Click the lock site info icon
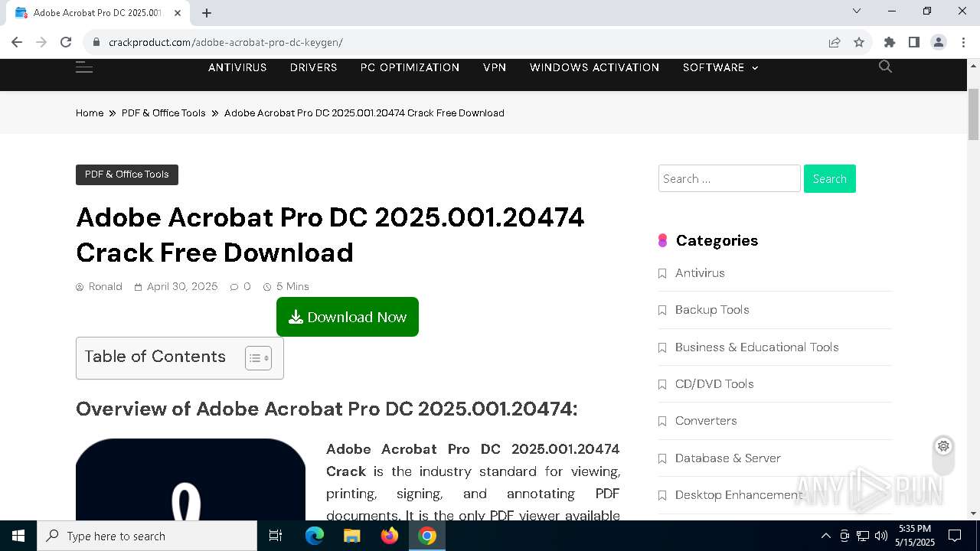 [96, 42]
